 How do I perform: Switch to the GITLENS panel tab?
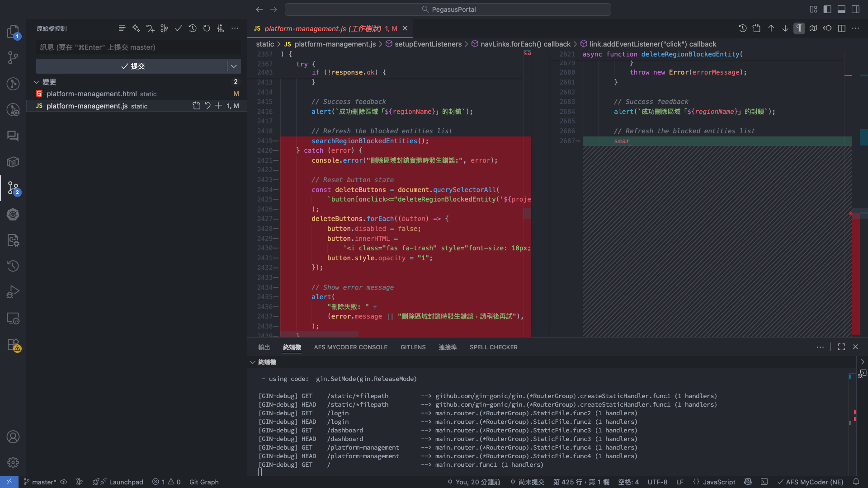[x=413, y=347]
